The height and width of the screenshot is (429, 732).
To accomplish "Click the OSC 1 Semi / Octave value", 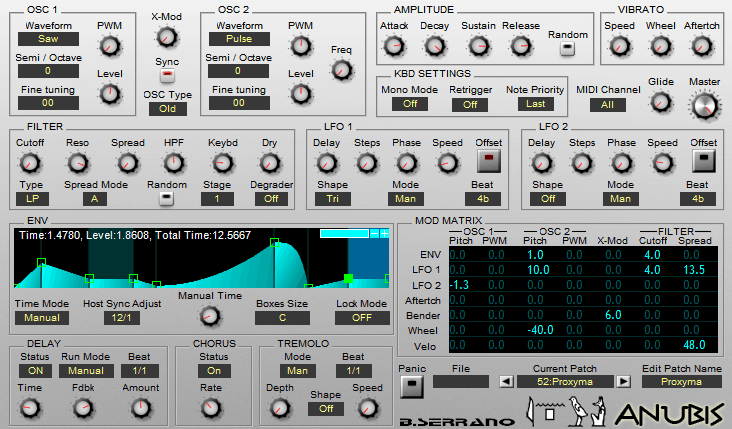I will pyautogui.click(x=48, y=71).
